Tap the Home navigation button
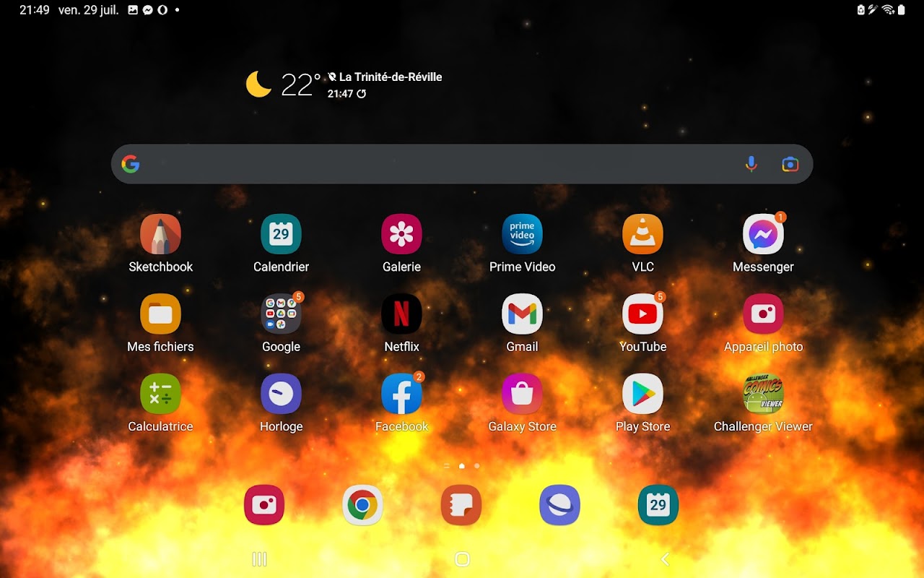 tap(462, 559)
